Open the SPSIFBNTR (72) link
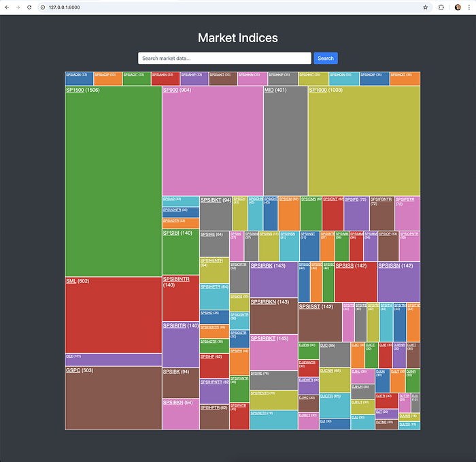Image resolution: width=476 pixels, height=462 pixels. coord(381,199)
